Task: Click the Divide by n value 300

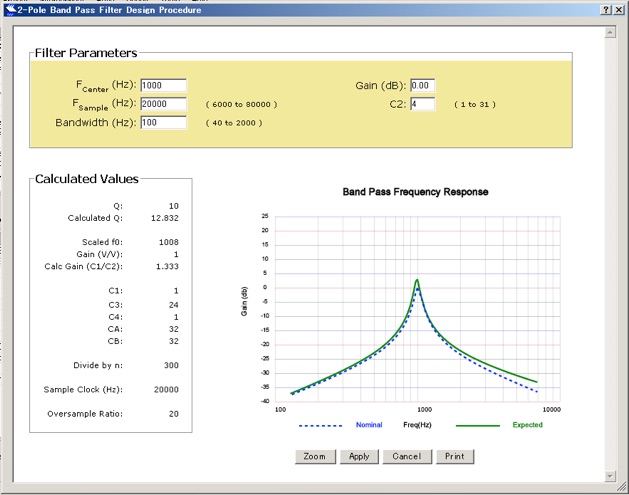Action: [171, 365]
